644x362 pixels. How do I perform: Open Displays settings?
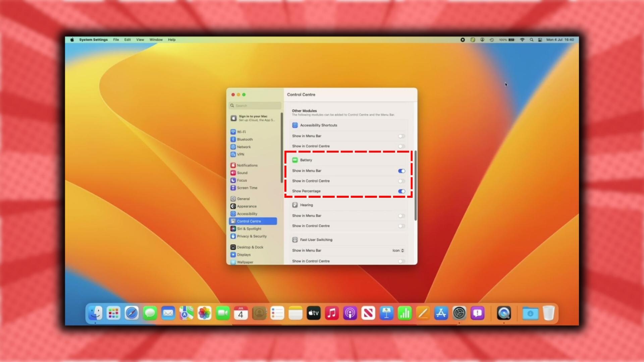240,255
